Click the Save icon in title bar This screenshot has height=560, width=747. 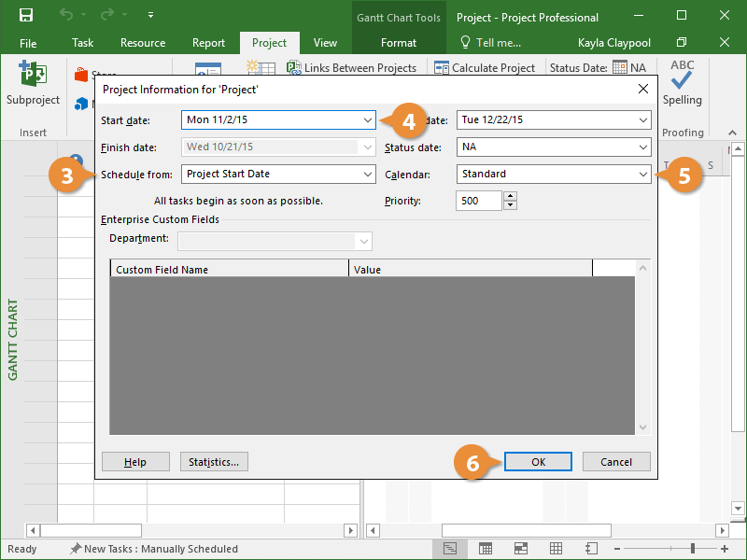[x=25, y=16]
